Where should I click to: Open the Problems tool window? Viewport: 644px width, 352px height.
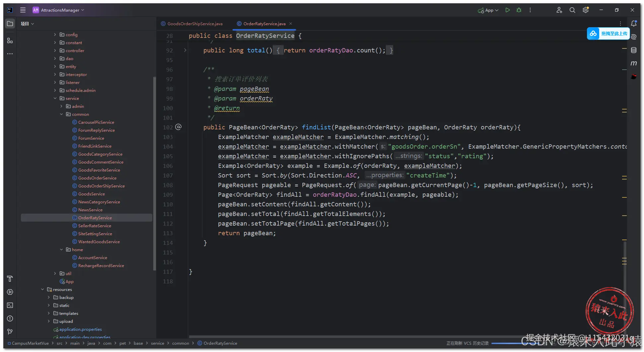pyautogui.click(x=10, y=318)
